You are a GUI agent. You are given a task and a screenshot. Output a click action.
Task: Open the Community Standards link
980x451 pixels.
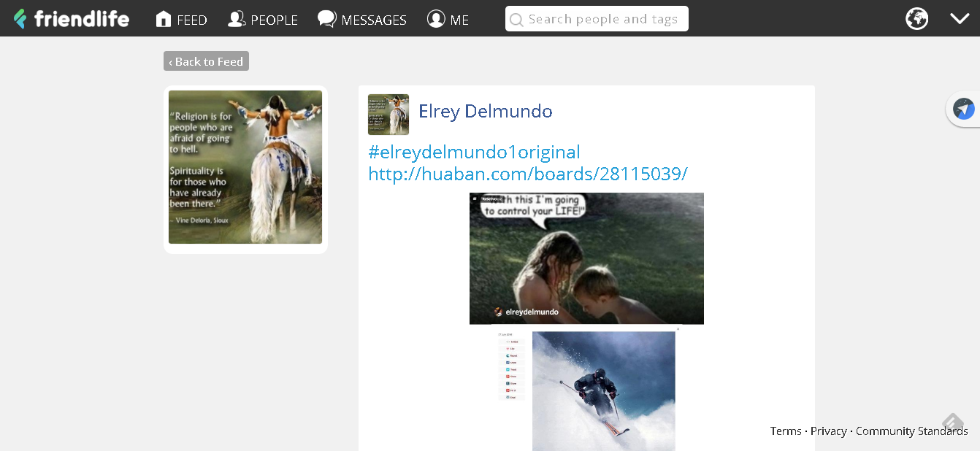tap(912, 431)
